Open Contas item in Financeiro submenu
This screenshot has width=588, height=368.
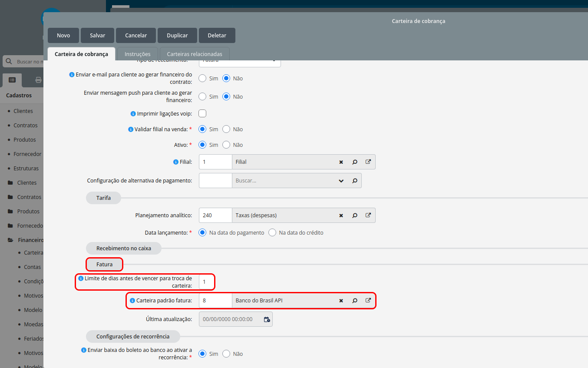[x=33, y=267]
